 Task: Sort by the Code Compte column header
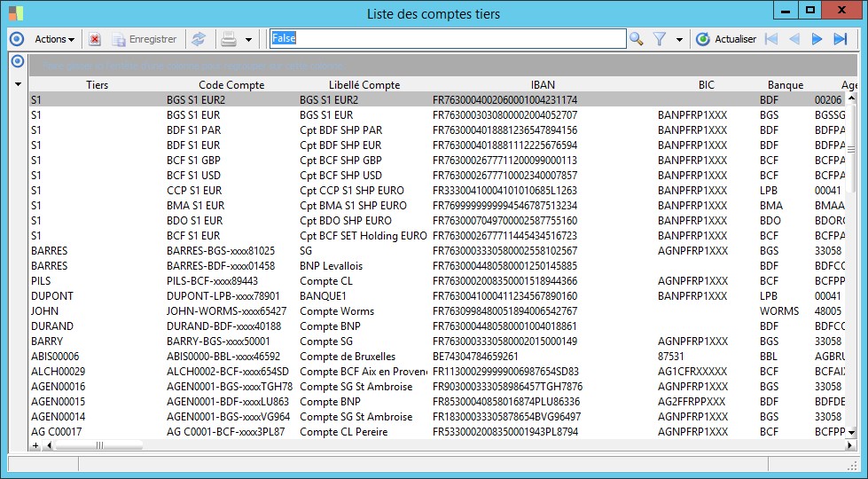[x=231, y=85]
